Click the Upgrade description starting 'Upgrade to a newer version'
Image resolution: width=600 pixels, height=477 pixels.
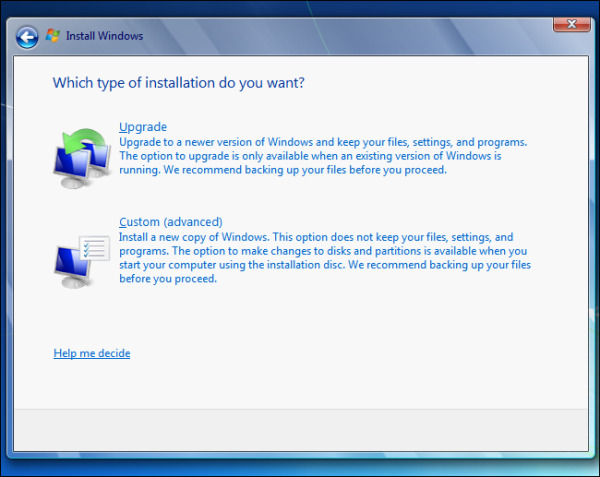pos(323,156)
